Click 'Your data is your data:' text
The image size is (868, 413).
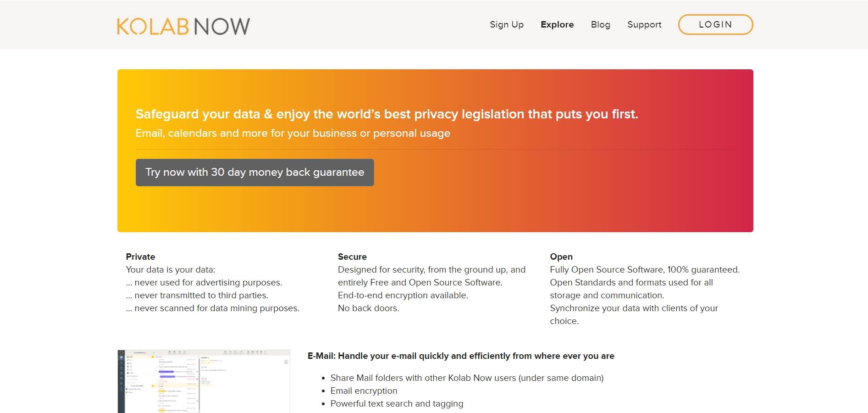tap(171, 269)
